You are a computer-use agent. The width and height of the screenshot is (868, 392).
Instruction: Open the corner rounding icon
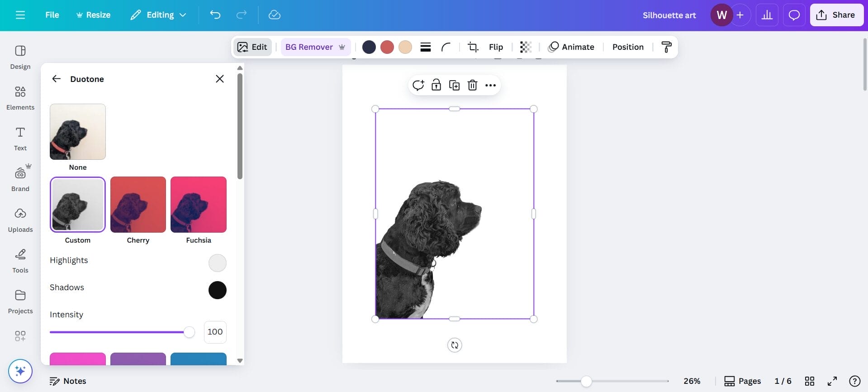click(446, 47)
